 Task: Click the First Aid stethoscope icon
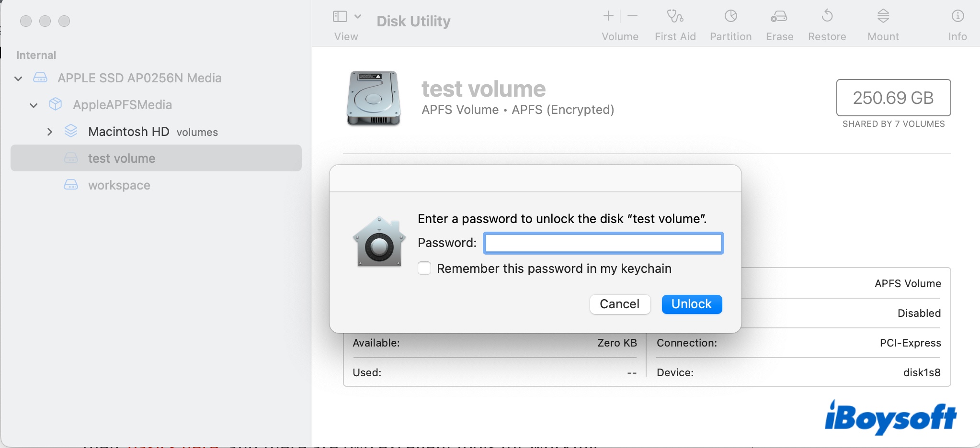click(675, 17)
